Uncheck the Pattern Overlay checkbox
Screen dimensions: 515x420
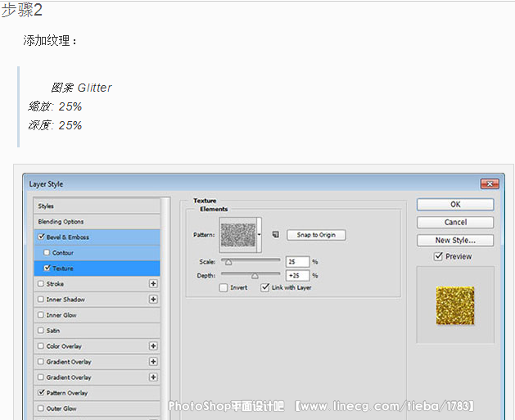(x=41, y=393)
